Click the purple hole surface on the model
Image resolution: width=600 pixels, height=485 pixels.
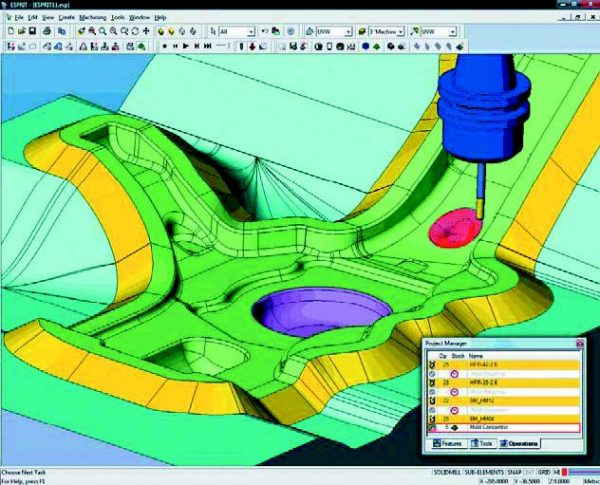point(325,310)
